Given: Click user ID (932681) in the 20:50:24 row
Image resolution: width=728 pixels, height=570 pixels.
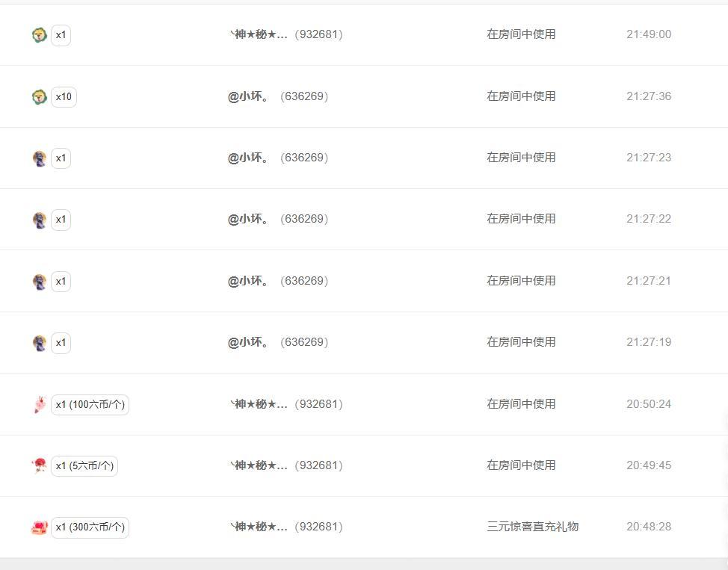Looking at the screenshot, I should (319, 404).
